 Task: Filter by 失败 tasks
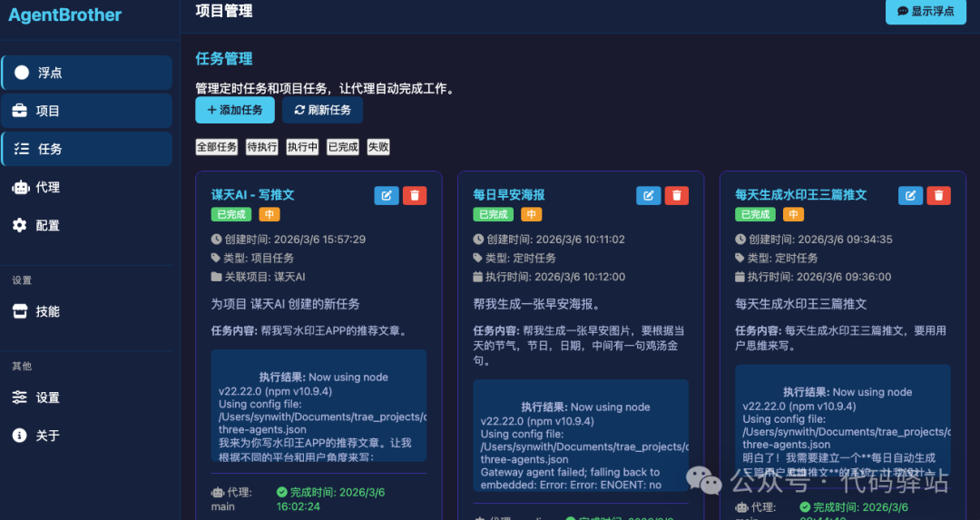point(378,147)
